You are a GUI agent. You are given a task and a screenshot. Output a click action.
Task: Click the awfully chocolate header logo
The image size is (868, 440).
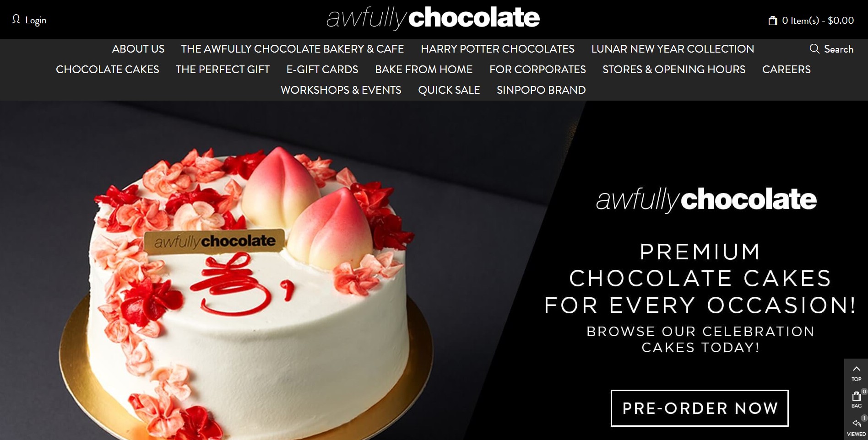pos(433,19)
